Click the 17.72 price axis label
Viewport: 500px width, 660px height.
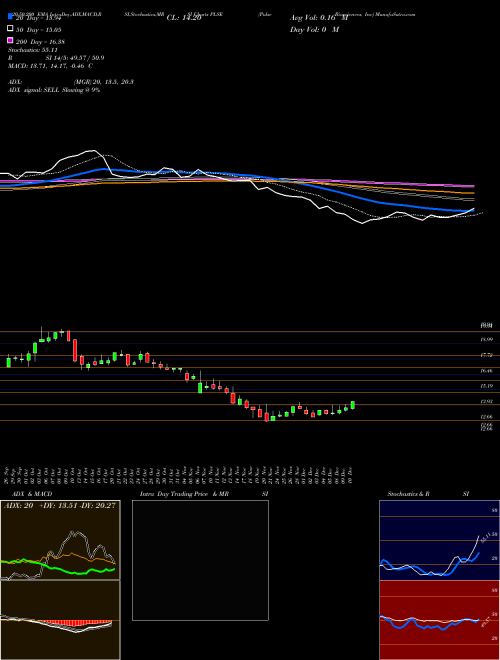pyautogui.click(x=486, y=355)
